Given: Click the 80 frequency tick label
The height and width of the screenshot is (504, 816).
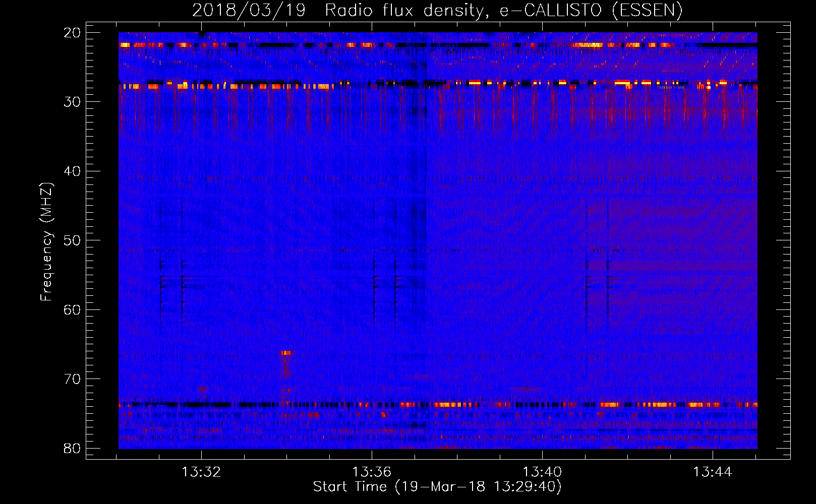Looking at the screenshot, I should [x=73, y=448].
